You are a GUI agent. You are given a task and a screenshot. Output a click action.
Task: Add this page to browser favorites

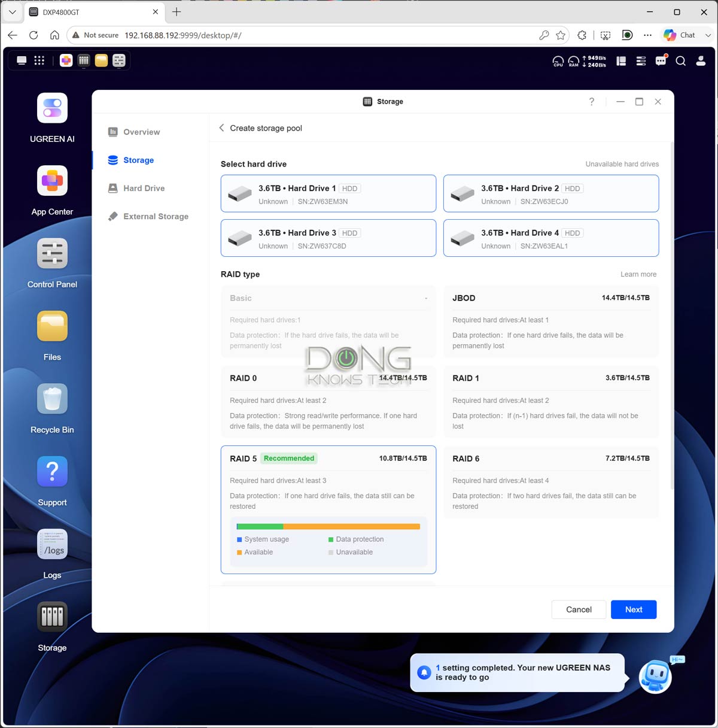coord(561,35)
